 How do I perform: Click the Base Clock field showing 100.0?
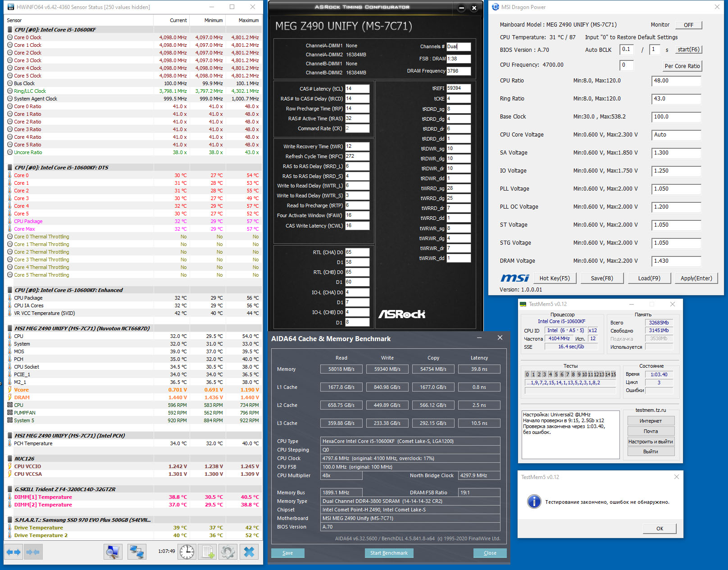coord(676,117)
